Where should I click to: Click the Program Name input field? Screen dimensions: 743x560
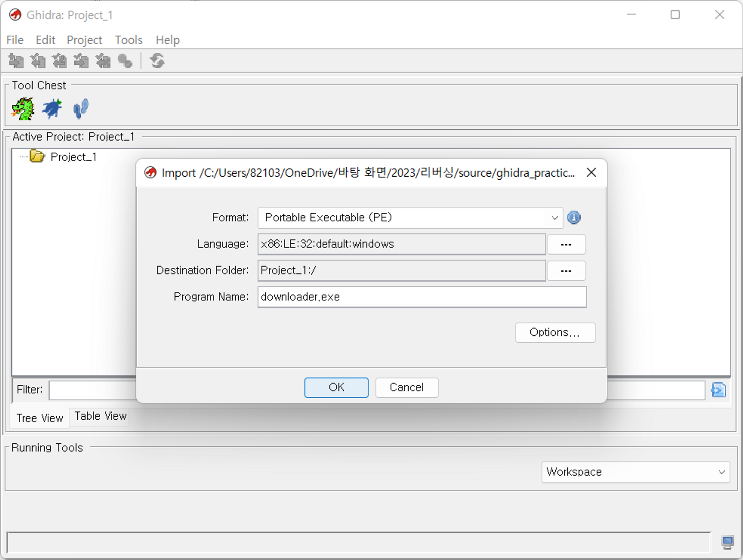pos(422,297)
